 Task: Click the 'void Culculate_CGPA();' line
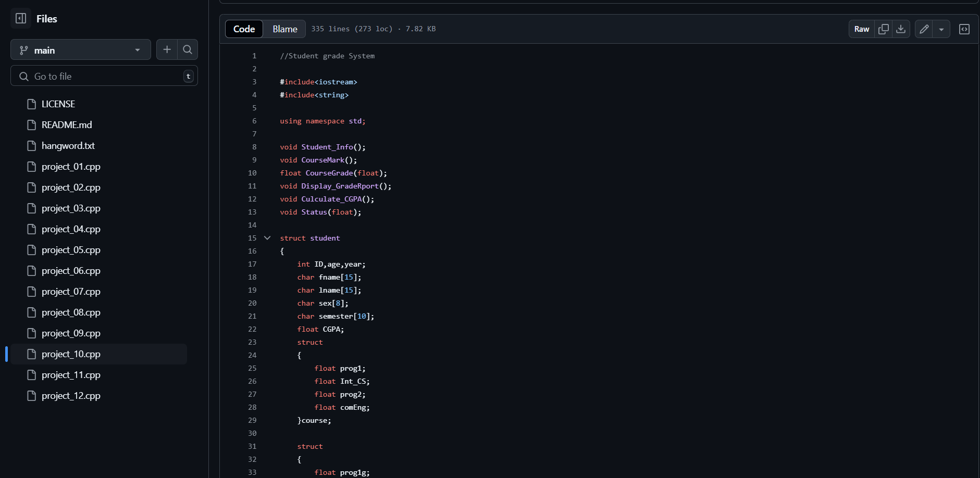(327, 199)
